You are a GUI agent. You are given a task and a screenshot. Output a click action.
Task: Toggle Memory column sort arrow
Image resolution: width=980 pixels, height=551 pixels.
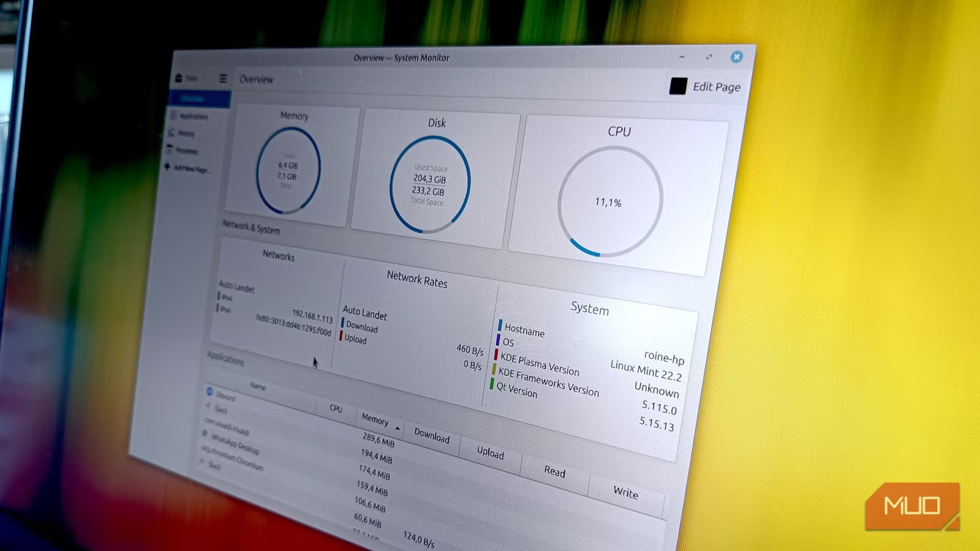(398, 427)
